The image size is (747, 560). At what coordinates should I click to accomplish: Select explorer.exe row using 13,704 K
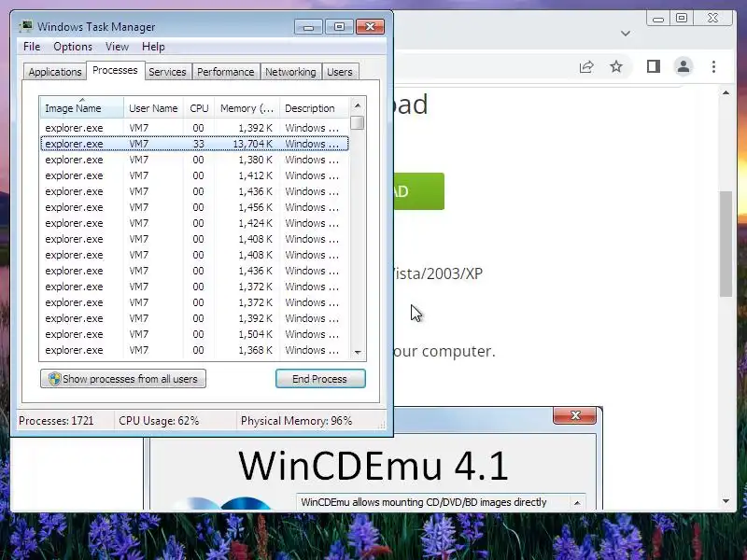click(194, 144)
